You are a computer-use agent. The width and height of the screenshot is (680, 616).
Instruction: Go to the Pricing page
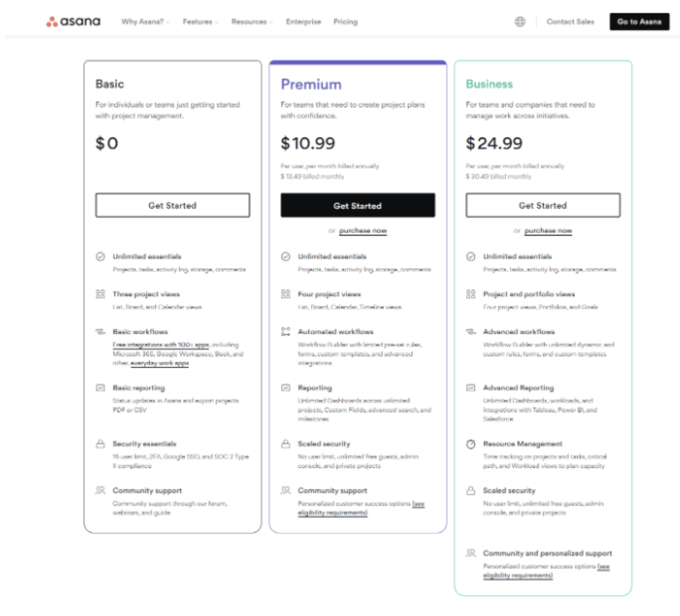coord(346,22)
